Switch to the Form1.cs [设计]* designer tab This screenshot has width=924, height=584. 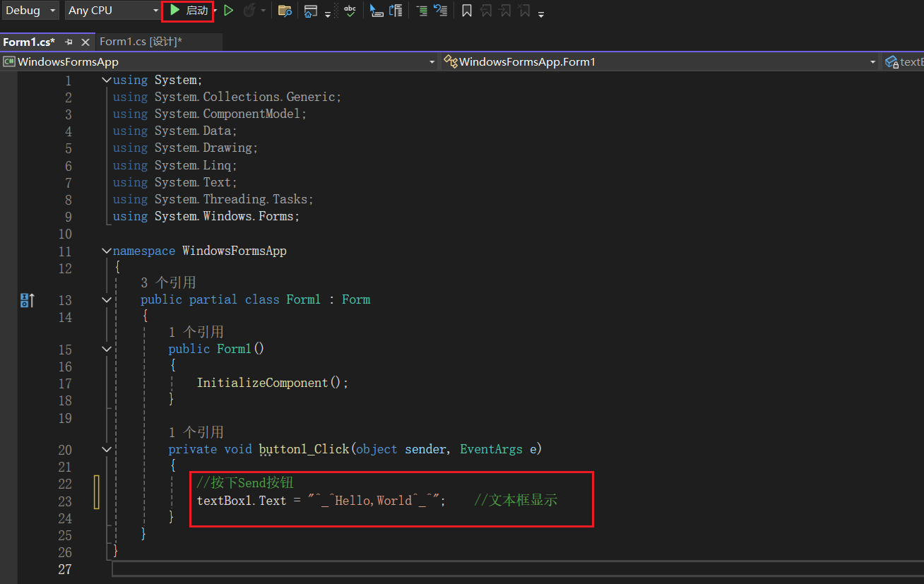point(141,42)
